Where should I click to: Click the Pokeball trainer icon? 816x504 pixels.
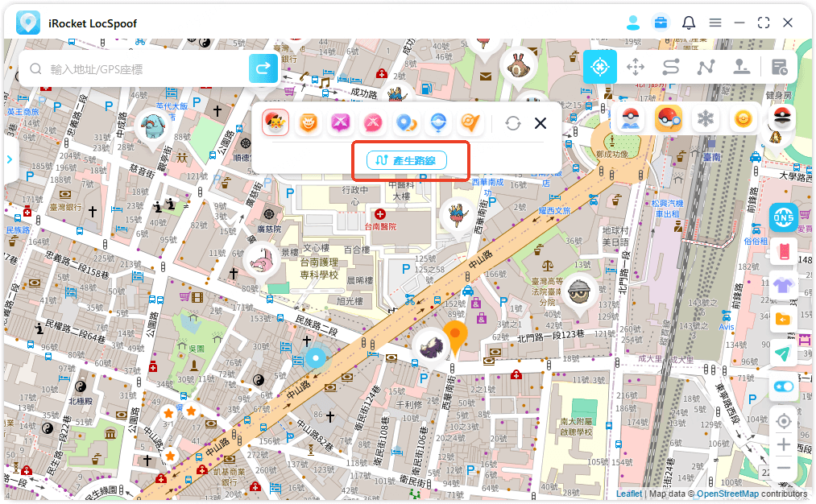pos(630,119)
